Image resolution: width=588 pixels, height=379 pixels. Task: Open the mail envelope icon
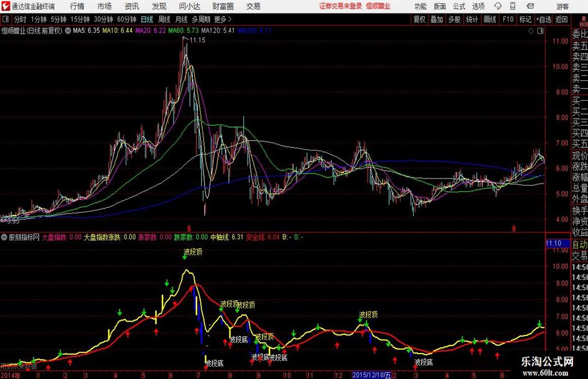(x=530, y=6)
